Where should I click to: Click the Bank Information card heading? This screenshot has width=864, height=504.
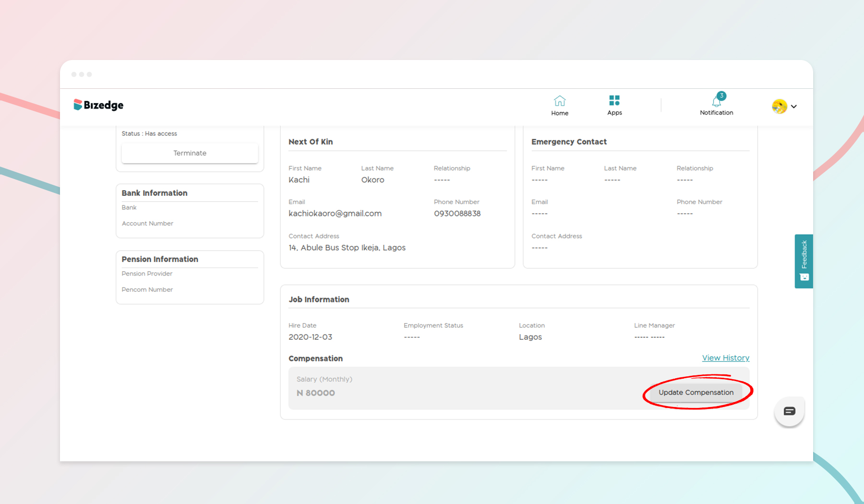(155, 193)
